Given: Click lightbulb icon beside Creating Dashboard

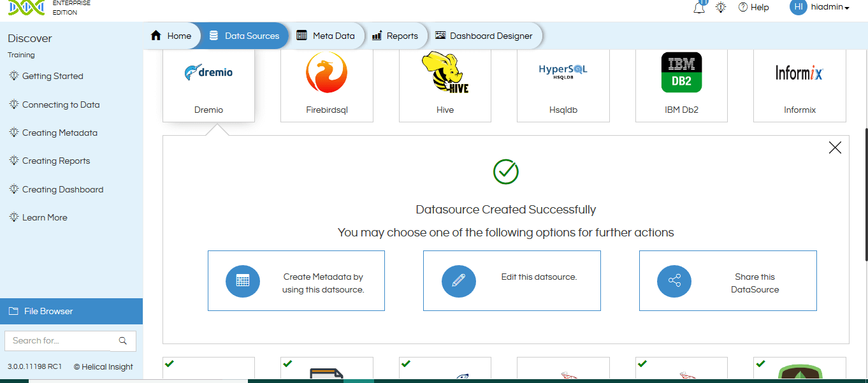Looking at the screenshot, I should (x=14, y=189).
